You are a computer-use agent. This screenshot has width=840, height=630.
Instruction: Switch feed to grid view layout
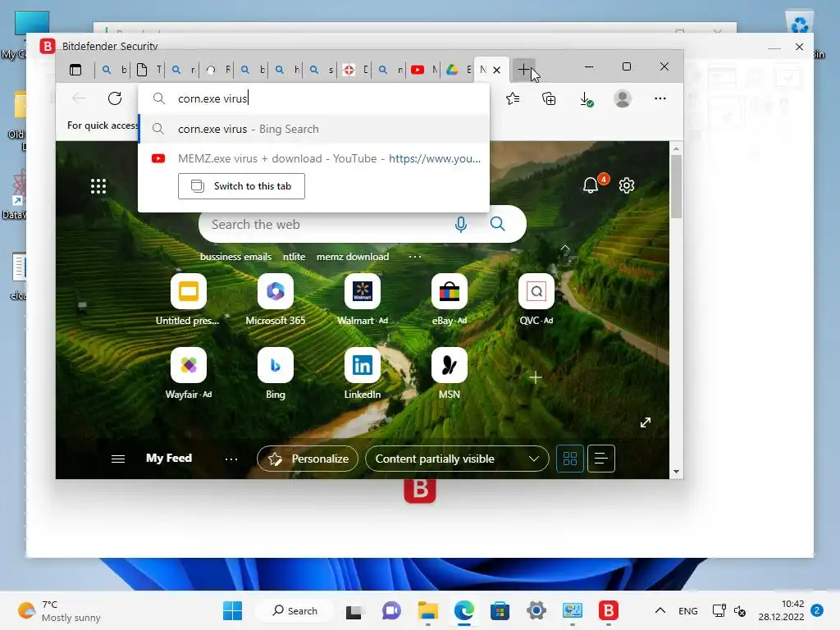pos(570,459)
